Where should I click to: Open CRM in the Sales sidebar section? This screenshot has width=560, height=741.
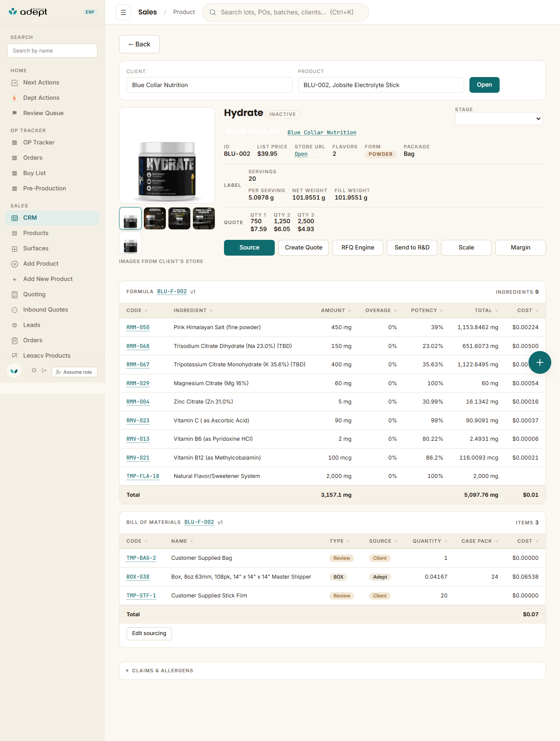click(52, 218)
